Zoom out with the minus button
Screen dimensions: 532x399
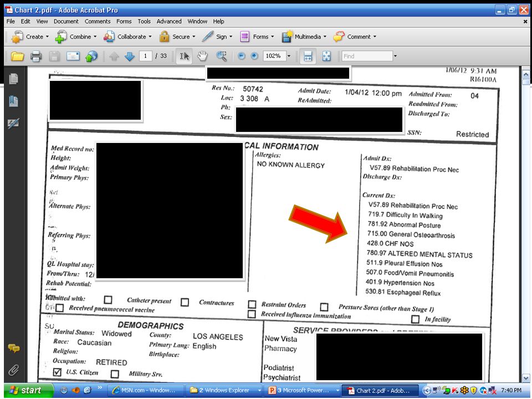(x=241, y=56)
